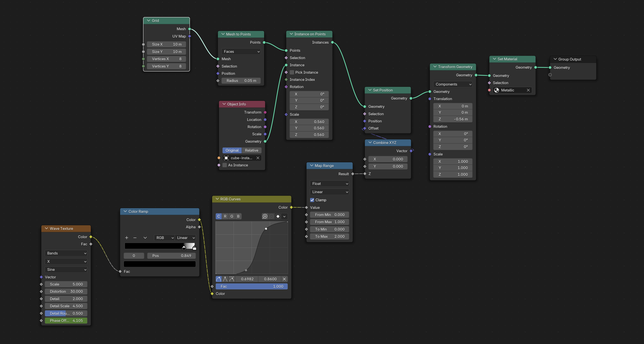The width and height of the screenshot is (644, 344).
Task: Add a color stop in Color Ramp
Action: [x=127, y=238]
